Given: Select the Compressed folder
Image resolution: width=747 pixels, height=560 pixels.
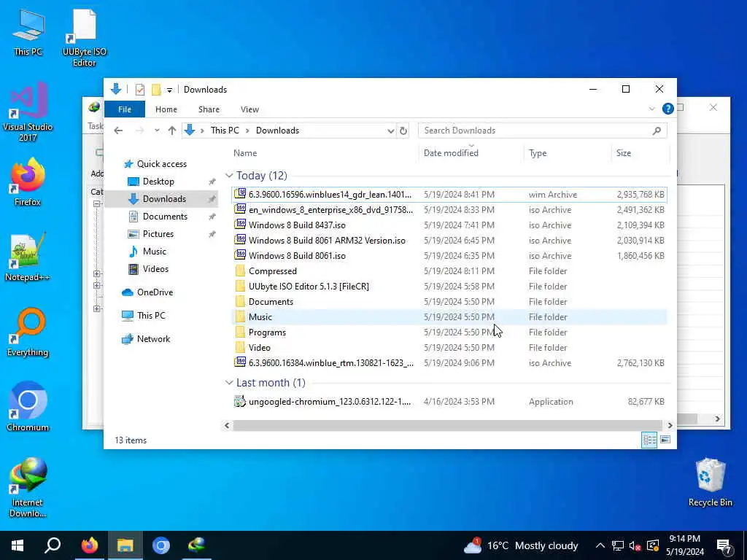Looking at the screenshot, I should (449, 271).
